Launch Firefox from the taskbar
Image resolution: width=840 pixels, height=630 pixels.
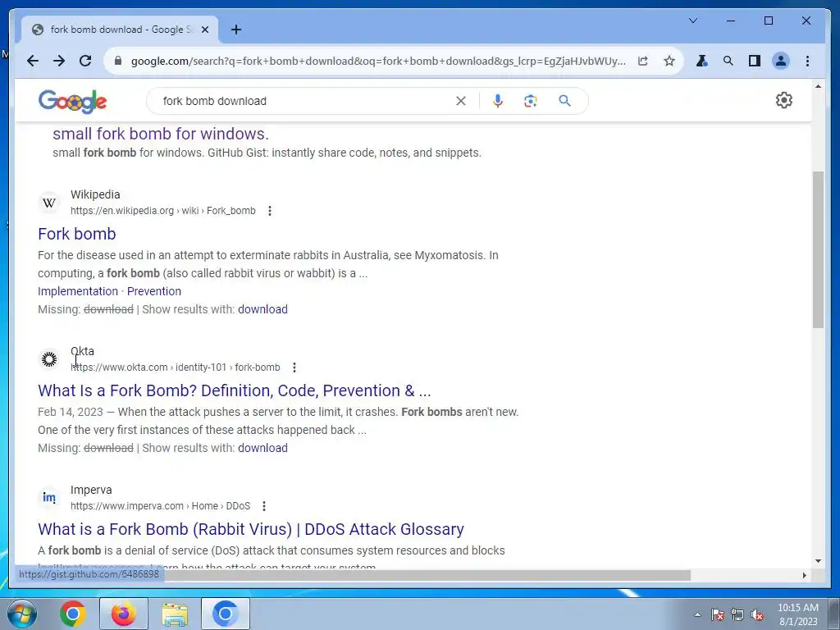(x=123, y=614)
